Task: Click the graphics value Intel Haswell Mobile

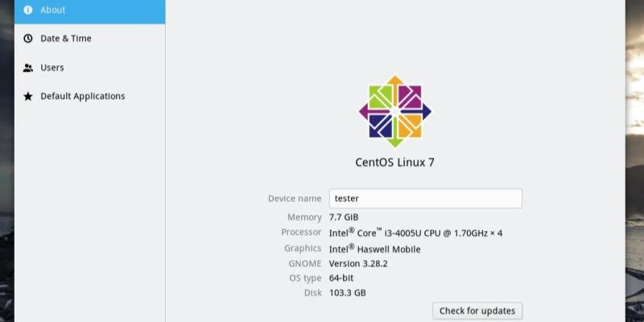Action: 374,249
